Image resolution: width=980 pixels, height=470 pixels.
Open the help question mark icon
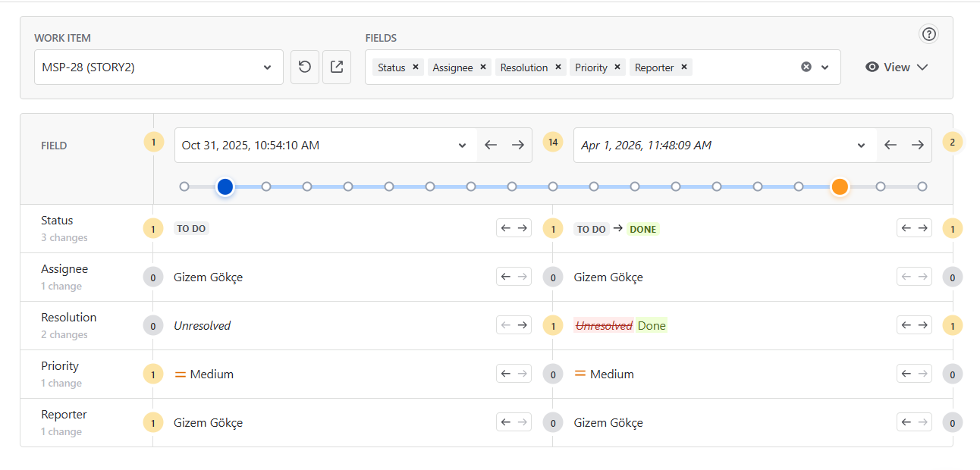[x=928, y=34]
